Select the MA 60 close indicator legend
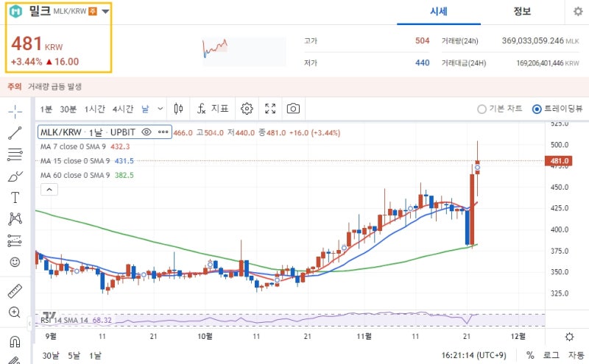Screen dimensions: 589x364 tap(87, 175)
